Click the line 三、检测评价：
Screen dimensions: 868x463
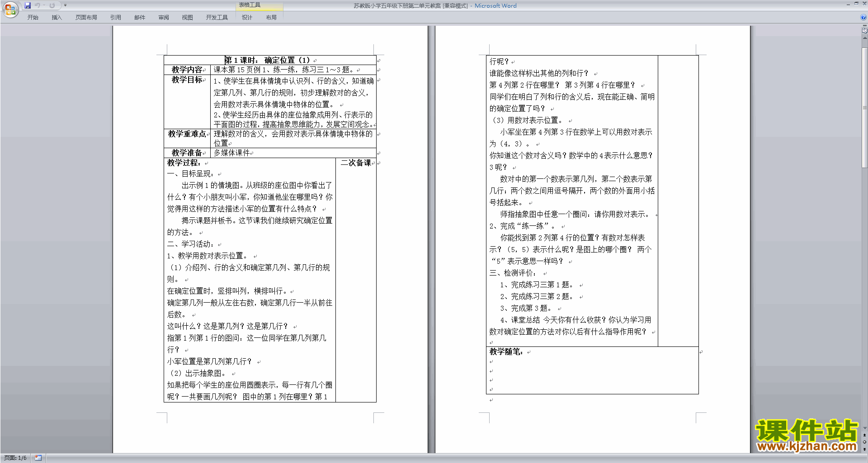coord(513,273)
